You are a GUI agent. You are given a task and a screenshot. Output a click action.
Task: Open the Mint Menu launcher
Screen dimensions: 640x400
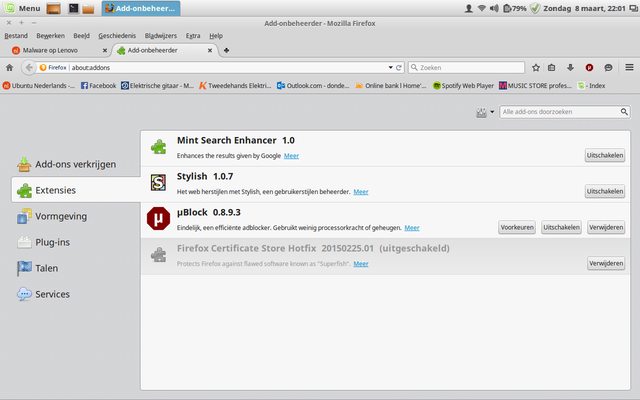click(x=22, y=8)
